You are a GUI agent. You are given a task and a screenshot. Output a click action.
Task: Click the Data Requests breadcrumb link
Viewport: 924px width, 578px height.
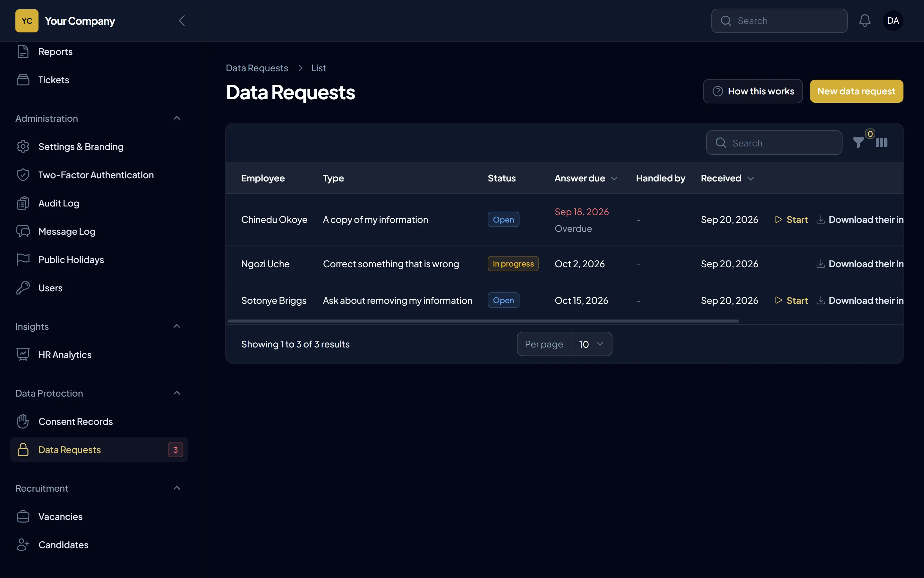point(257,68)
